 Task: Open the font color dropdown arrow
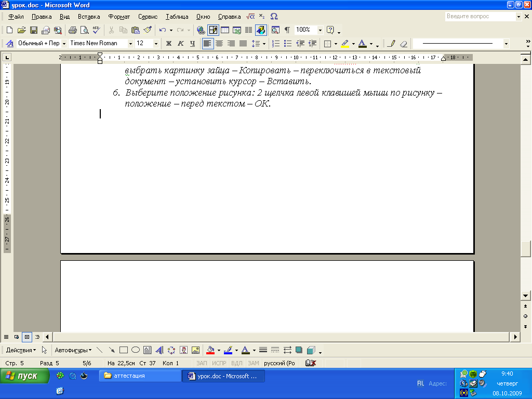371,44
